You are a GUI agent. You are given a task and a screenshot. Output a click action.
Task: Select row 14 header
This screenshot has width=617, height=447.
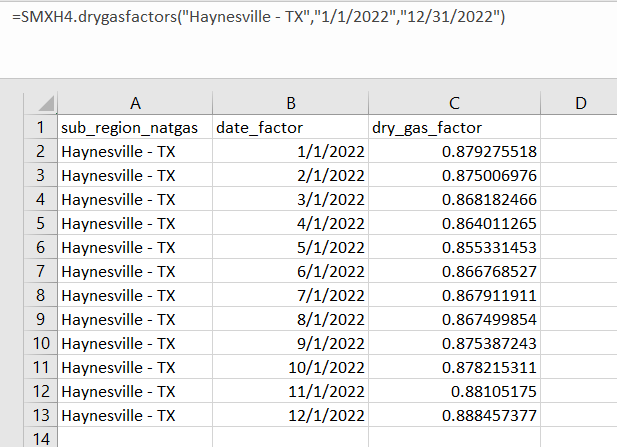(41, 437)
